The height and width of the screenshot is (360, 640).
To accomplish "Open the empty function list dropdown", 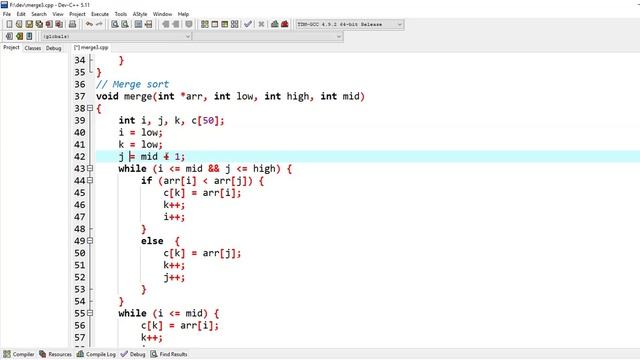I will point(338,36).
